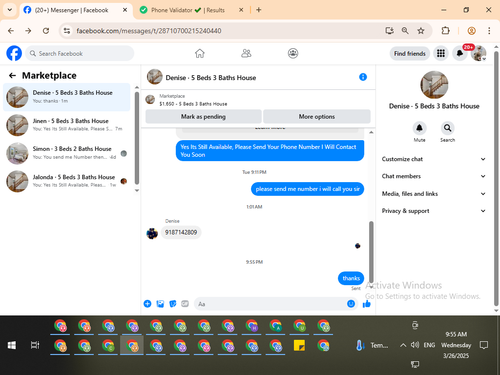500x375 pixels.
Task: Search in conversation with magnifier icon
Action: [447, 128]
